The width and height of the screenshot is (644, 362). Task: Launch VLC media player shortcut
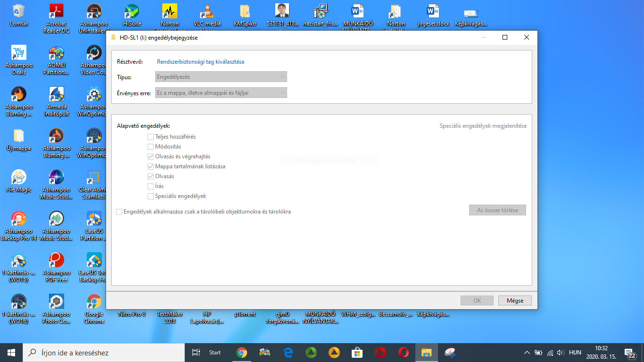tap(207, 17)
